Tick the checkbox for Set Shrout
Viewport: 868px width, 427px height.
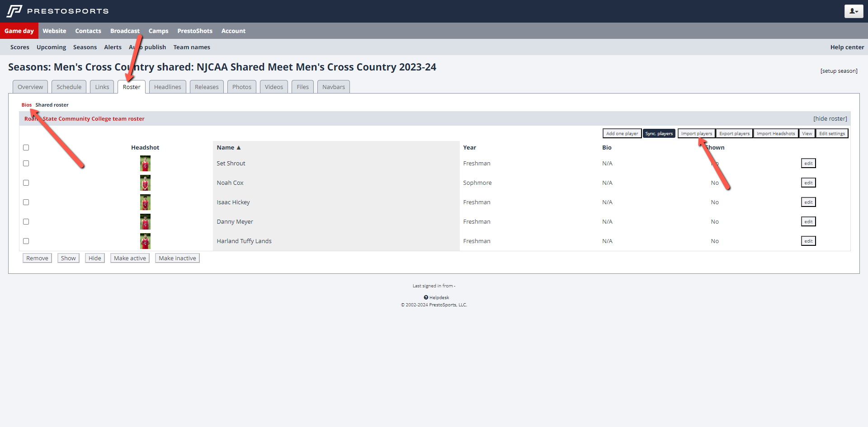(26, 164)
